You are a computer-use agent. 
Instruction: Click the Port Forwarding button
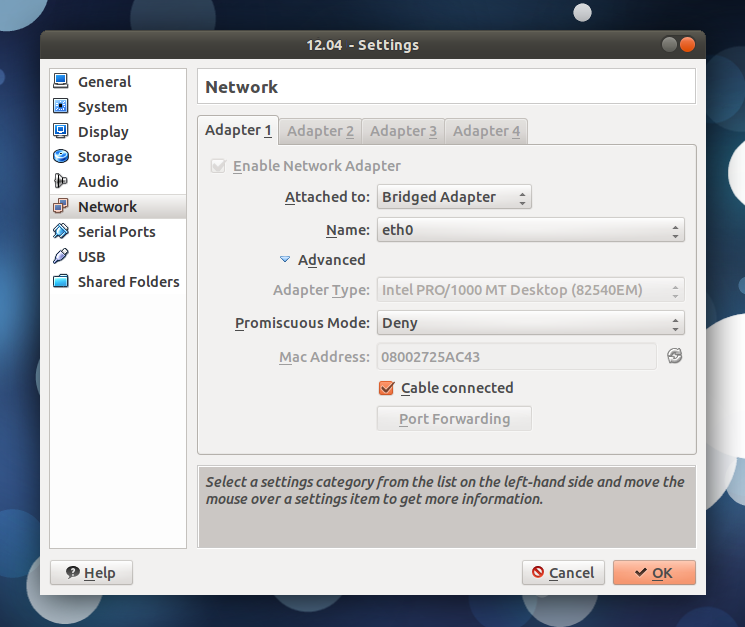[454, 418]
